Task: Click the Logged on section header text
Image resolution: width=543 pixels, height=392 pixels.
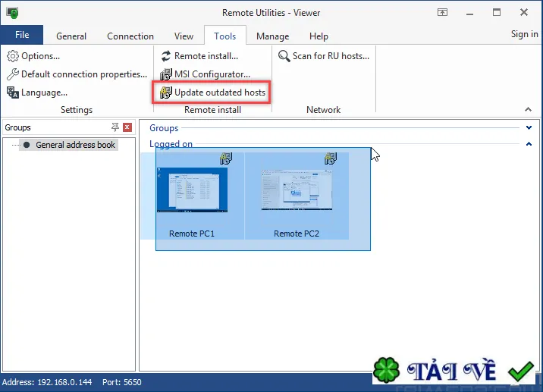Action: tap(171, 144)
